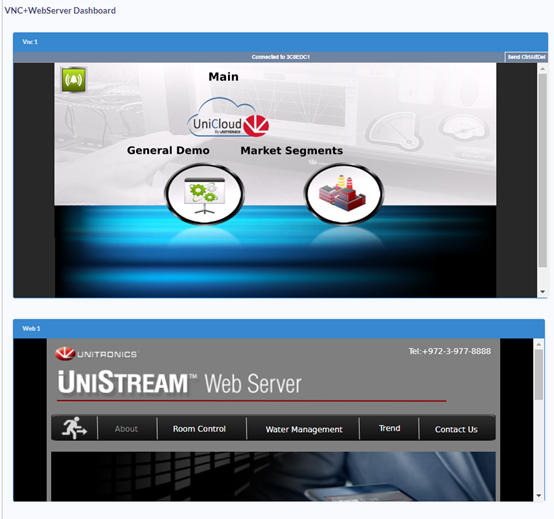Open the Contact Us tab
Screen dimensions: 554x519
coord(456,429)
